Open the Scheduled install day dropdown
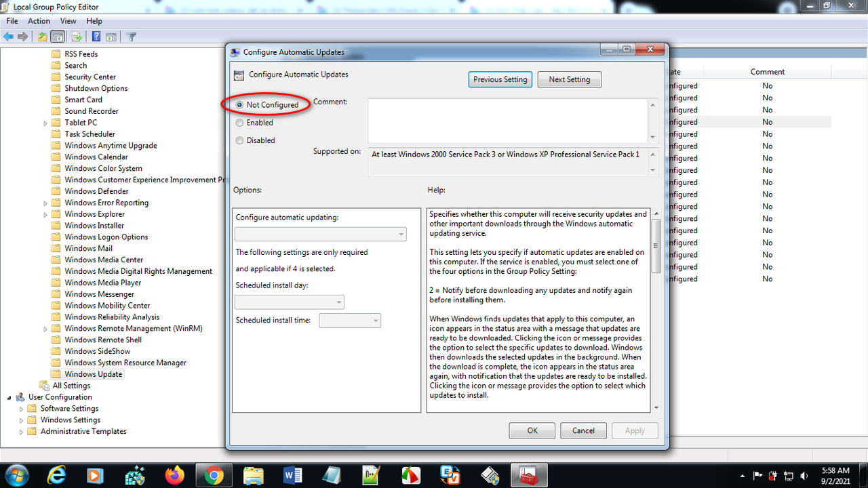This screenshot has width=868, height=488. 289,302
